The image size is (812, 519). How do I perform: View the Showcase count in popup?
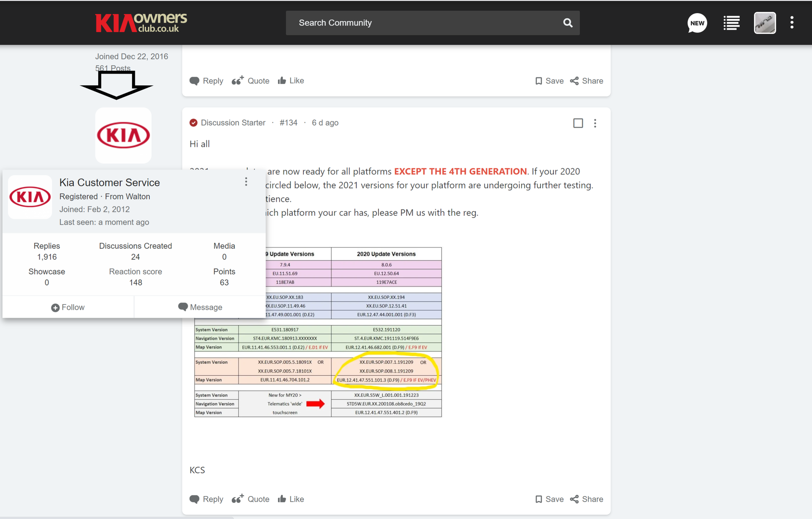[47, 283]
